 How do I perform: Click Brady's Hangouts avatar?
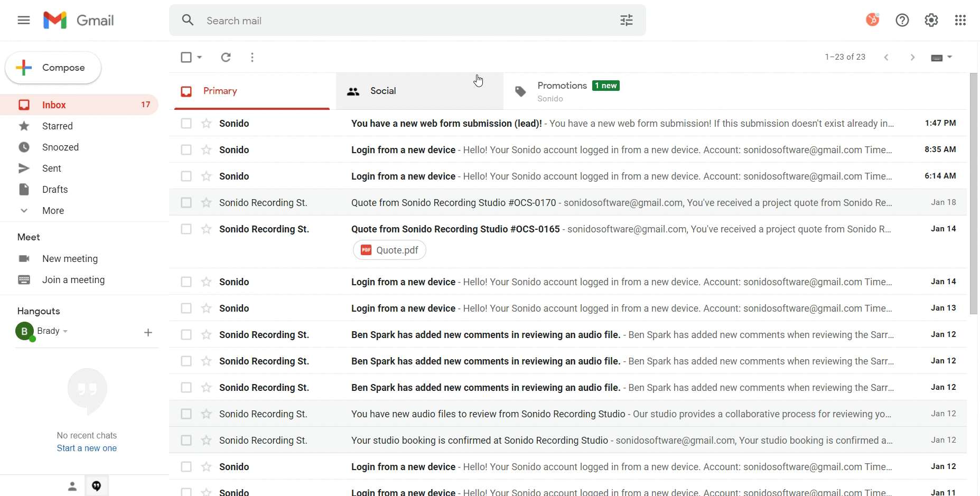[24, 331]
